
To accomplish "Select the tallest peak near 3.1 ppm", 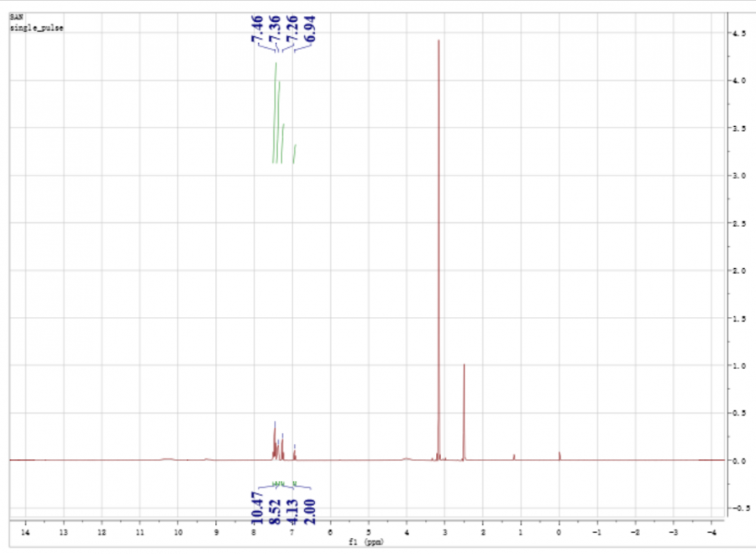I will 438,250.
